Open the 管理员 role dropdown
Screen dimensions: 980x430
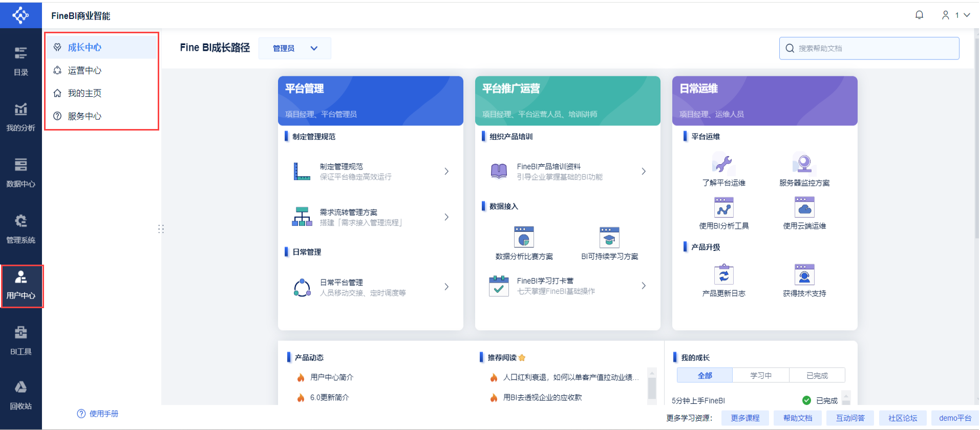coord(295,48)
